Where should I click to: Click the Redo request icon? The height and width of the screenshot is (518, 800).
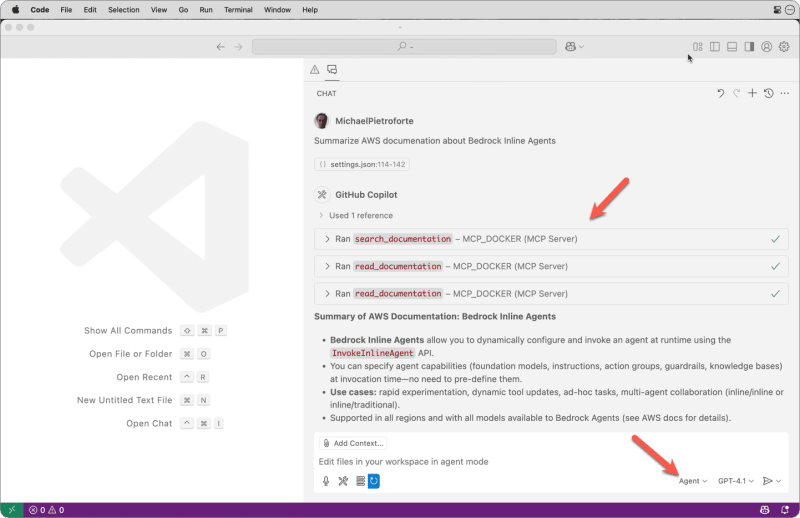coord(736,93)
